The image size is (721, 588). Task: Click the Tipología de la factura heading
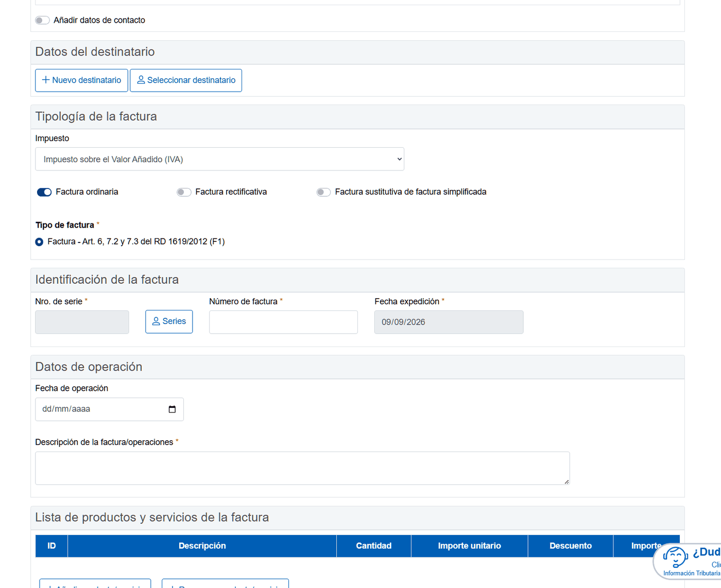[x=96, y=117]
